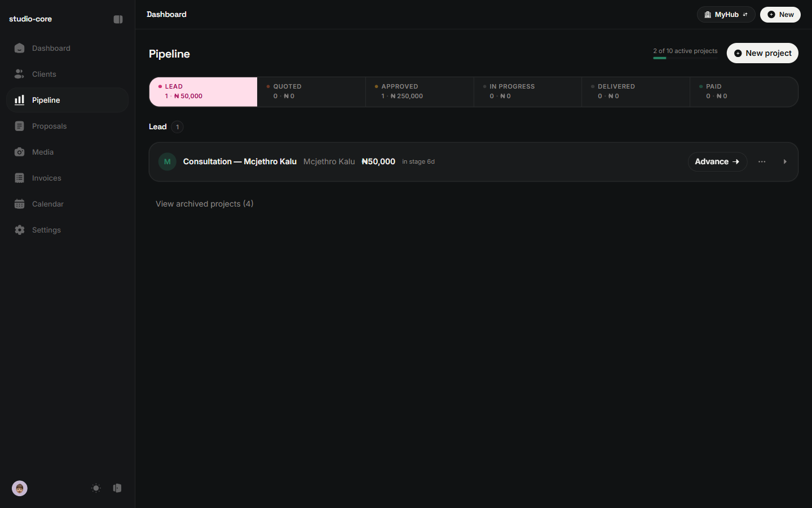The width and height of the screenshot is (812, 508).
Task: Select the Paid stage tab
Action: (x=744, y=91)
